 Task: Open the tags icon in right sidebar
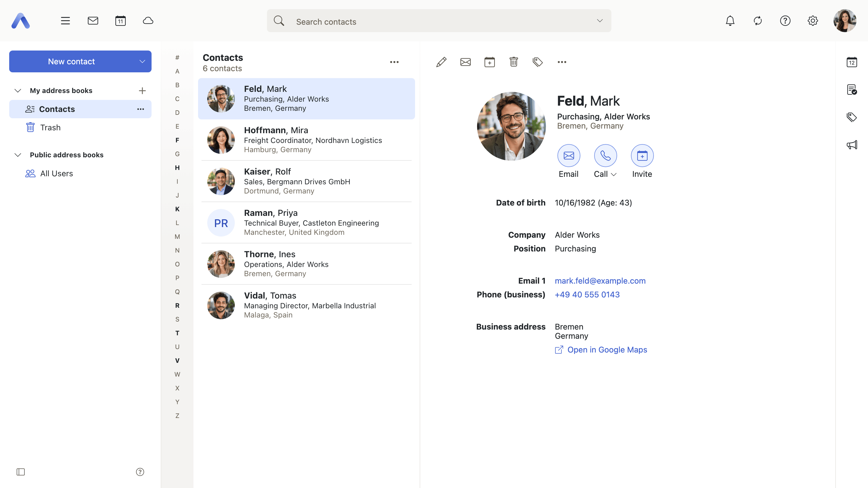(x=851, y=117)
